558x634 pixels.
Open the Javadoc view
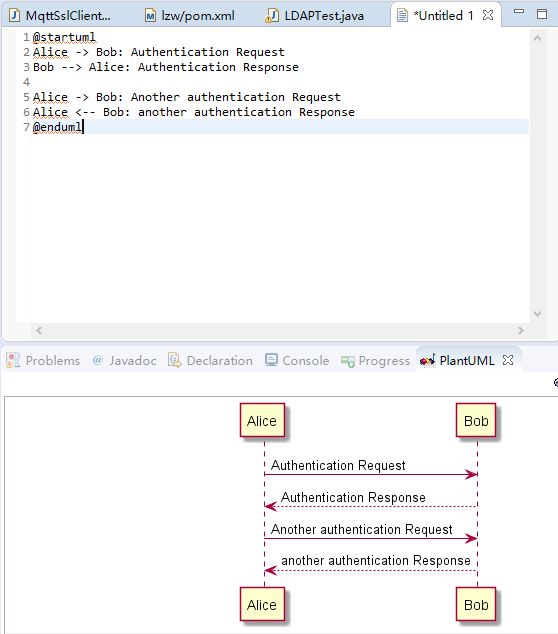pyautogui.click(x=125, y=360)
